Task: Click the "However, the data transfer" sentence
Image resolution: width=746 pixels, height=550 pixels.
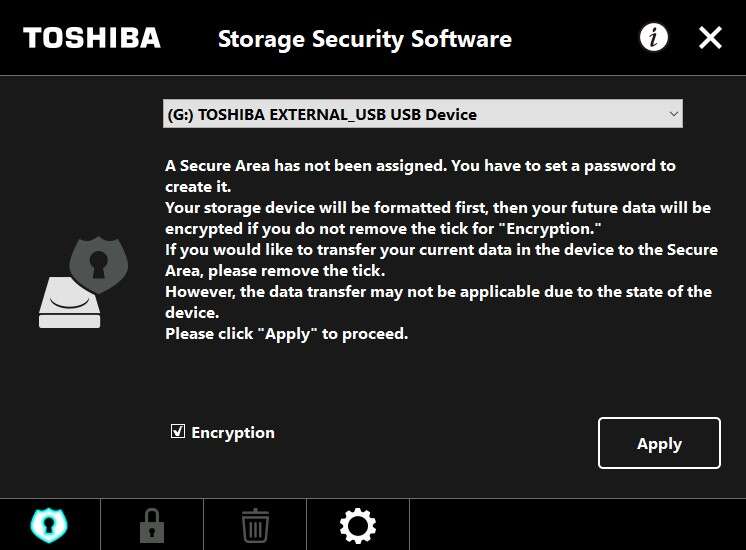Action: tap(438, 292)
